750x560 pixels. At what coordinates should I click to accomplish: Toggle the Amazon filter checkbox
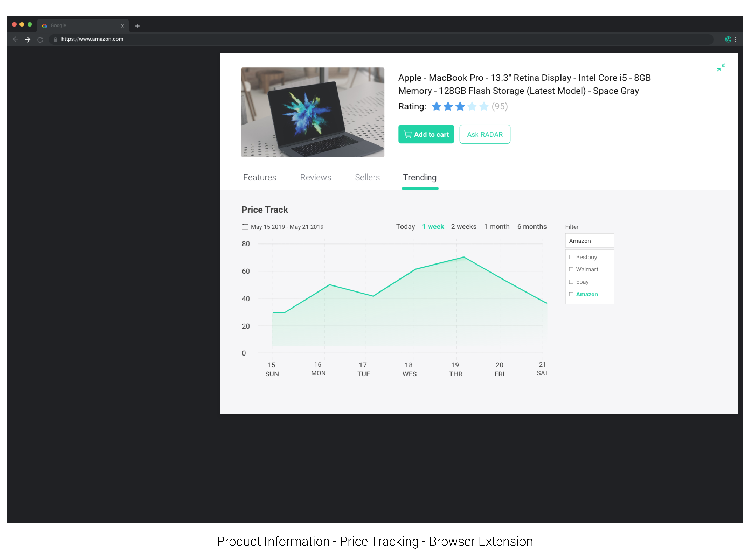[x=571, y=294]
